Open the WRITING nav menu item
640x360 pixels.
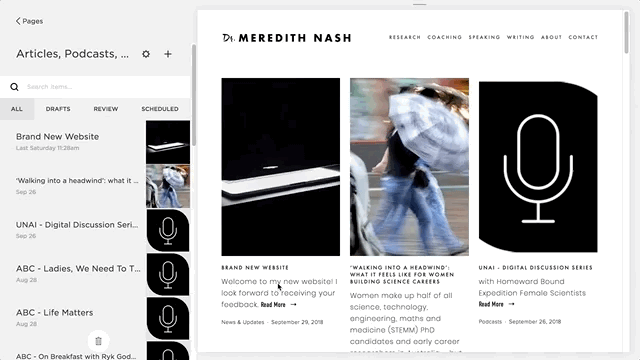(520, 37)
